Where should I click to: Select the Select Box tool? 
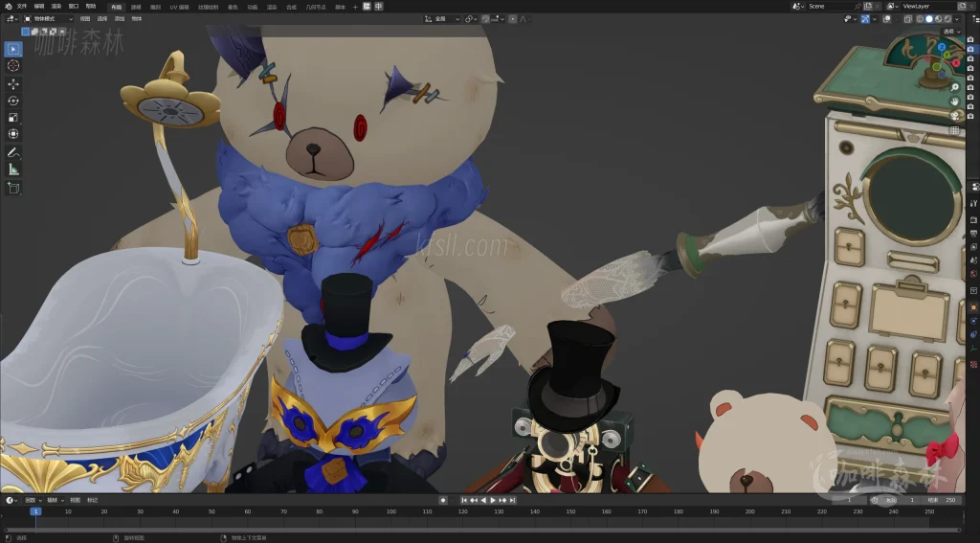tap(13, 49)
